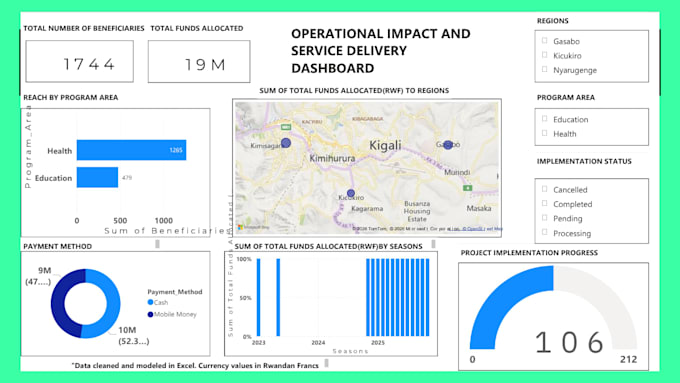Enable the Processing status filter
The image size is (680, 383).
[x=545, y=232]
